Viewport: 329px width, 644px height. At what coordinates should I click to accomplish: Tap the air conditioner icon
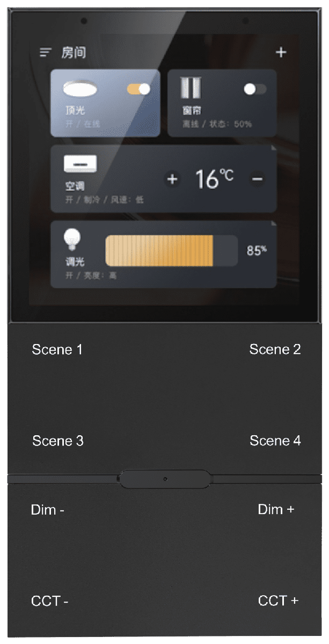pos(81,164)
